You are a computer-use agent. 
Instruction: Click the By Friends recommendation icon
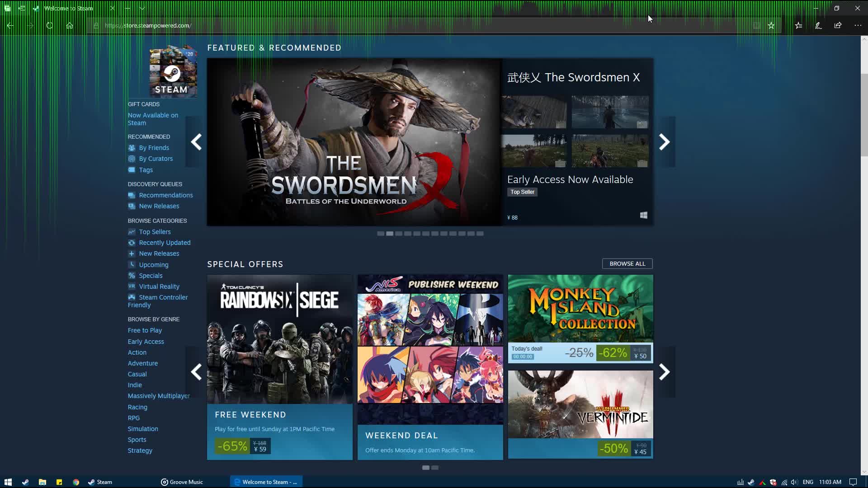[132, 148]
